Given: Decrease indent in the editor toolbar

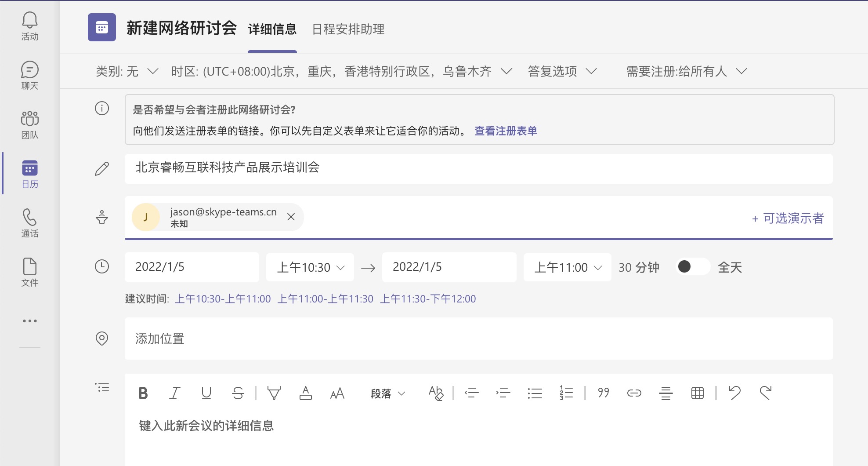Looking at the screenshot, I should pos(471,393).
